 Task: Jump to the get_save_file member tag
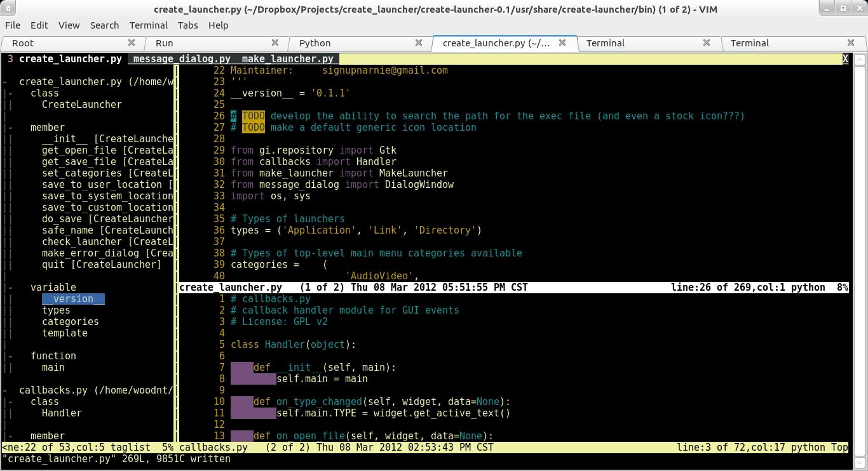pyautogui.click(x=107, y=161)
